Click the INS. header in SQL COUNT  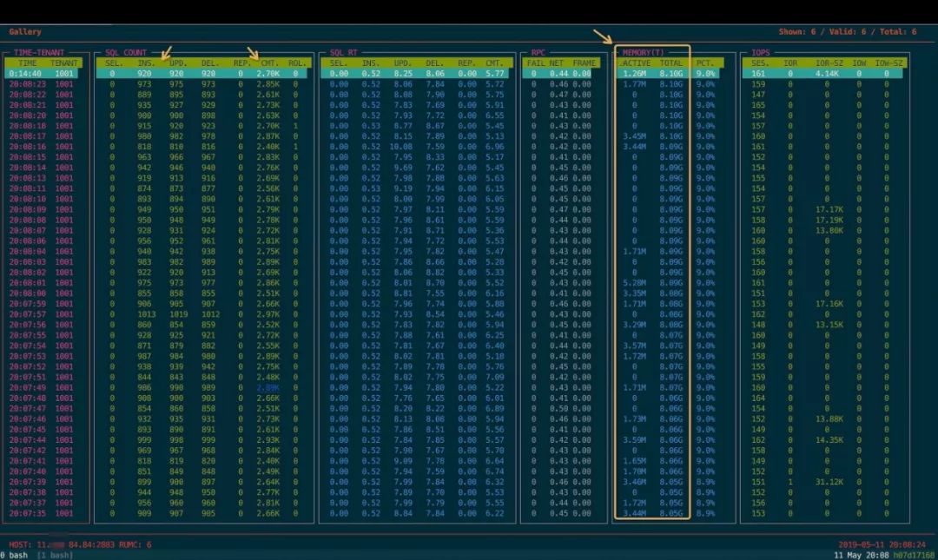click(x=146, y=63)
